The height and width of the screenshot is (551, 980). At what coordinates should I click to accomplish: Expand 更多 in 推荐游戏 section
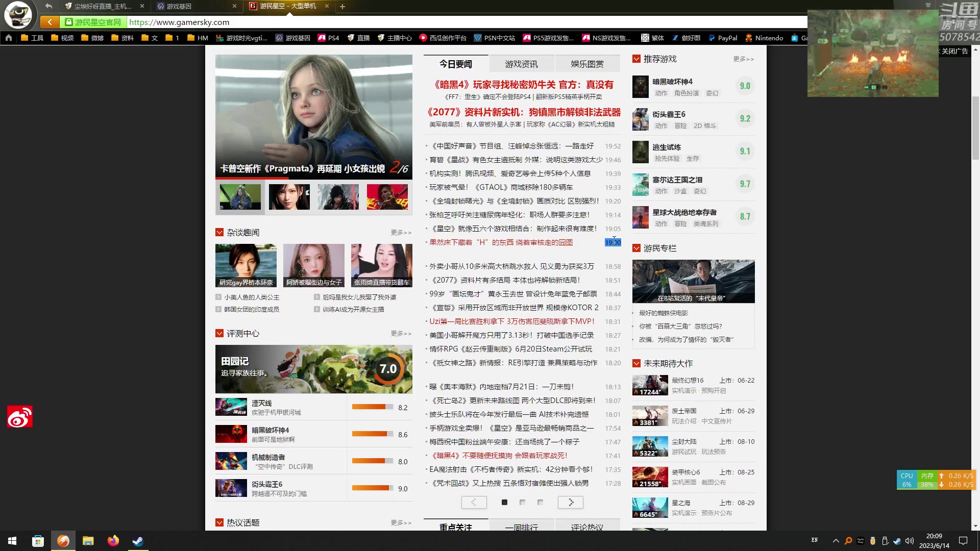pos(744,59)
